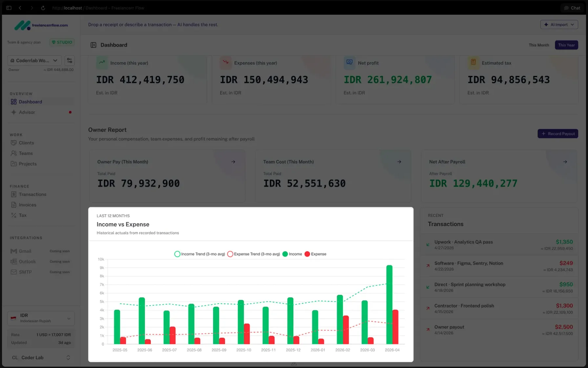Open the Advisor sparkle icon

(x=13, y=112)
